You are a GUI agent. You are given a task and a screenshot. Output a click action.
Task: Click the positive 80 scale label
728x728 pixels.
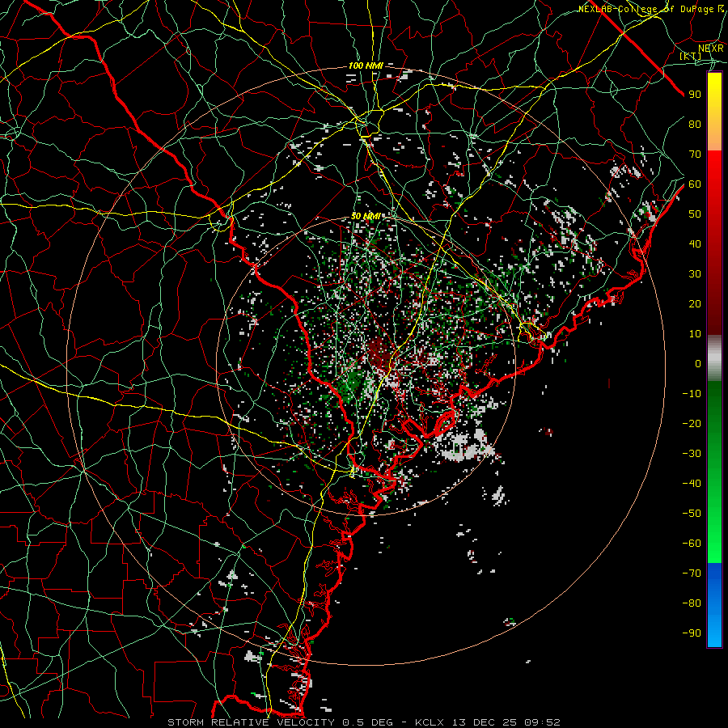[695, 125]
